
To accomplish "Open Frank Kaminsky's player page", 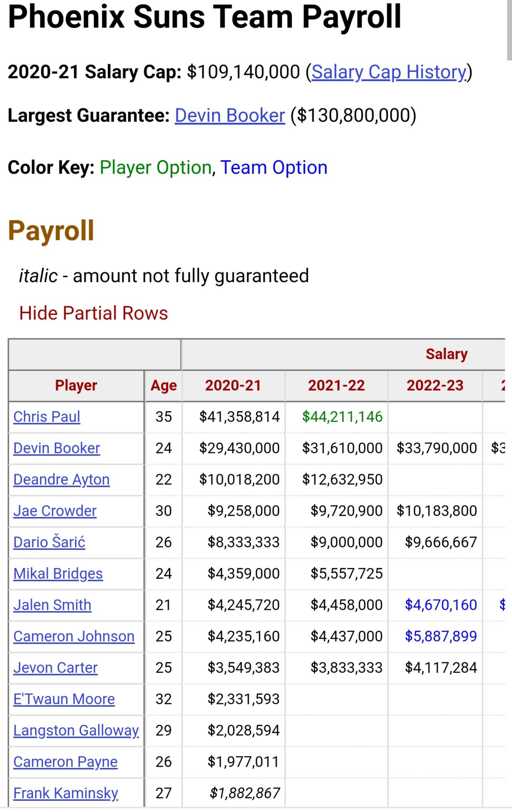I will coord(66,793).
